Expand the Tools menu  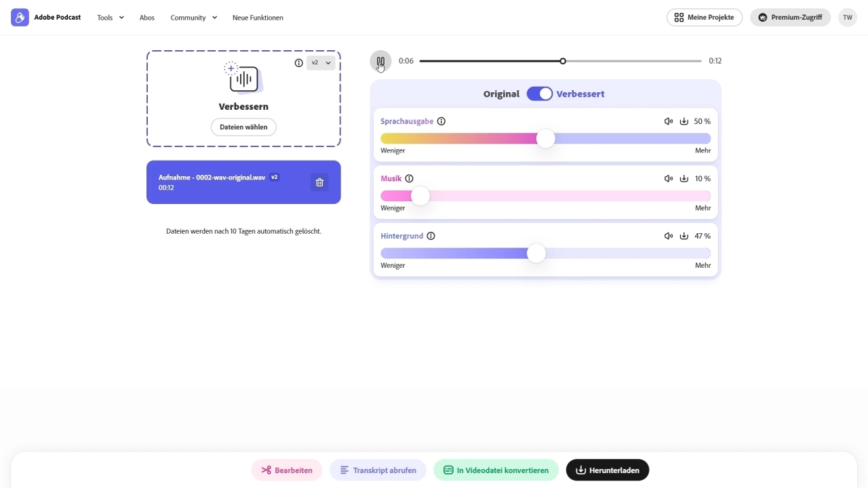click(x=111, y=18)
